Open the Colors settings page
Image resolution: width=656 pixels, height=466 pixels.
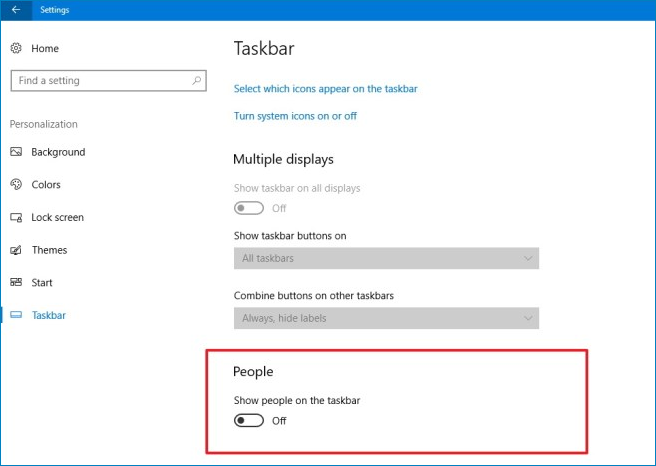point(46,184)
